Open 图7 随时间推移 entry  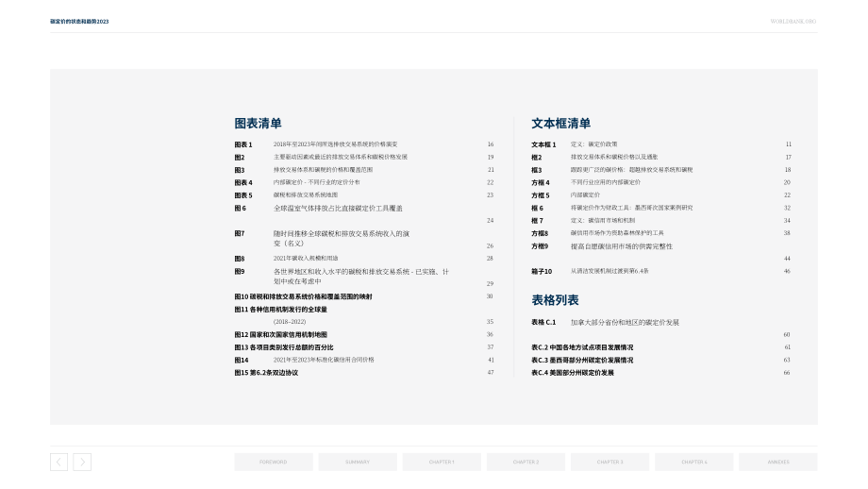(363, 239)
